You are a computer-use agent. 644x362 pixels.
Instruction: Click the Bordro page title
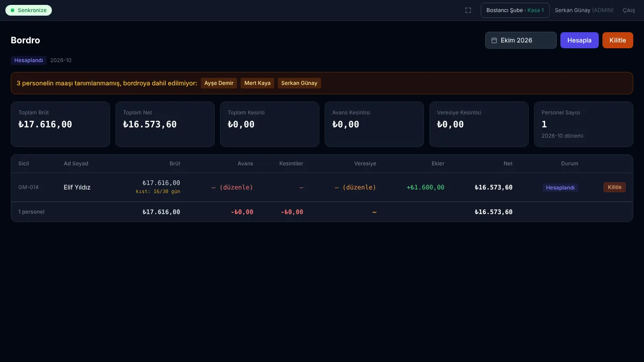click(25, 40)
